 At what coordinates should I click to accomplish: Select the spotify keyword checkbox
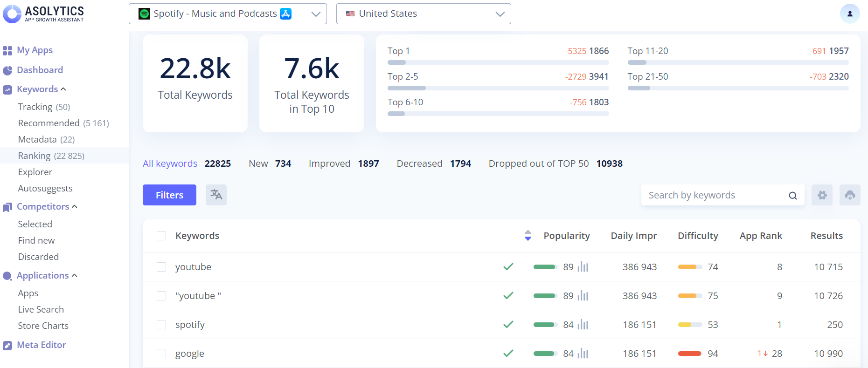click(x=161, y=325)
